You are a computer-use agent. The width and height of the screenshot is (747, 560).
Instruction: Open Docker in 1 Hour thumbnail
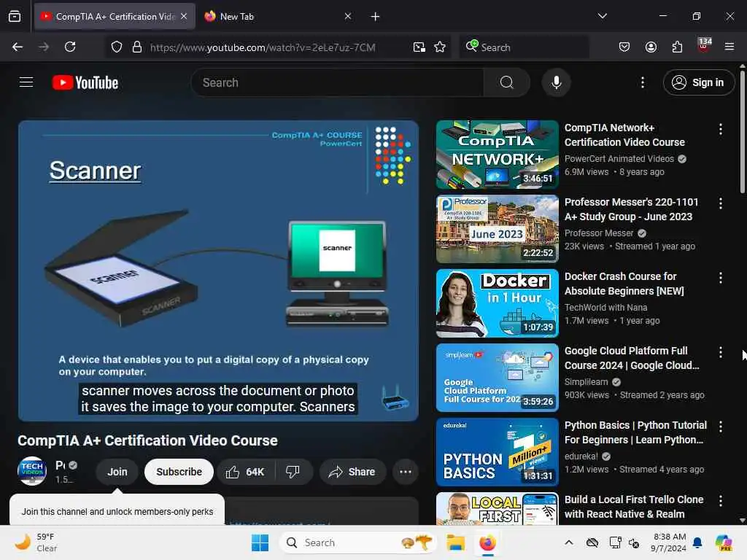[x=497, y=303]
